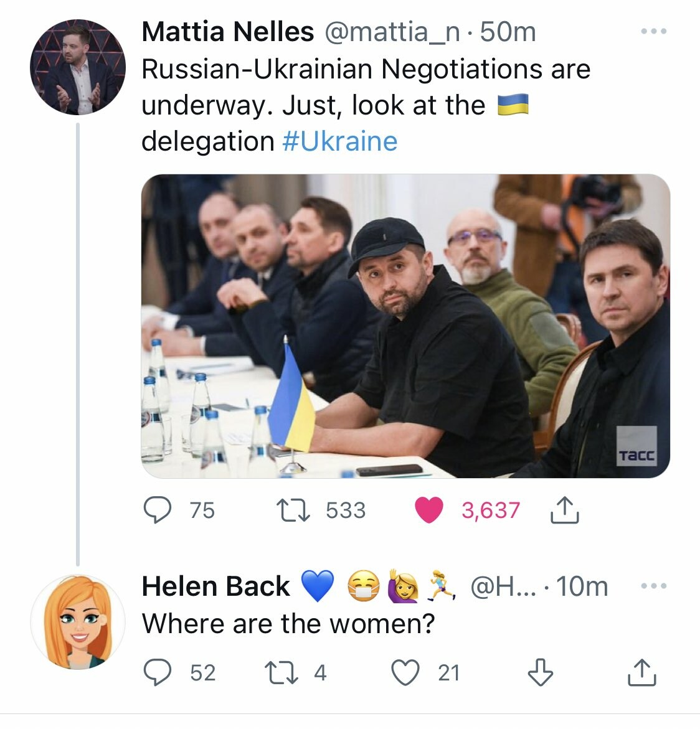This screenshot has height=729, width=700.
Task: Open Helen Back's avatar
Action: click(78, 622)
